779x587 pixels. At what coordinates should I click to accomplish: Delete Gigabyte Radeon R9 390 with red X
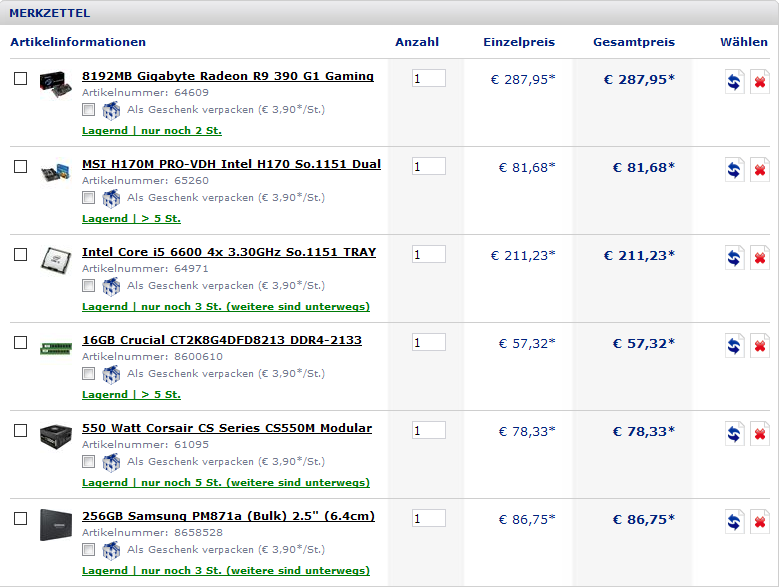pyautogui.click(x=760, y=81)
